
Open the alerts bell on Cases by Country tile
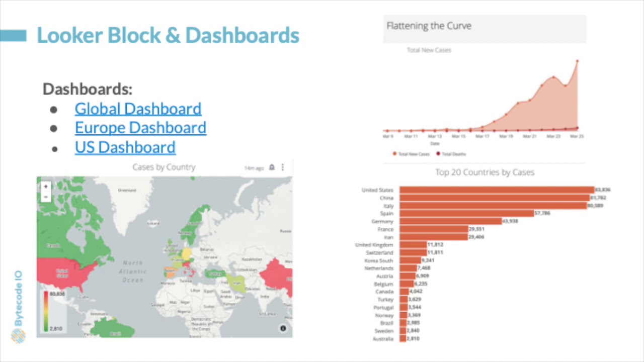tap(271, 167)
